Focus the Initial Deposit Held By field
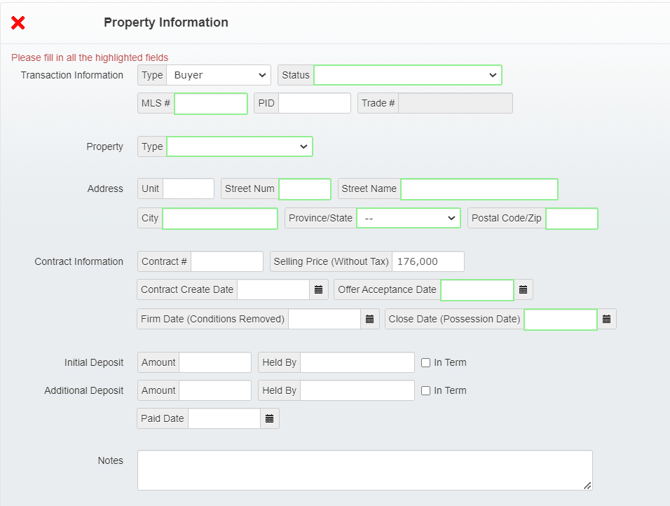 click(357, 363)
